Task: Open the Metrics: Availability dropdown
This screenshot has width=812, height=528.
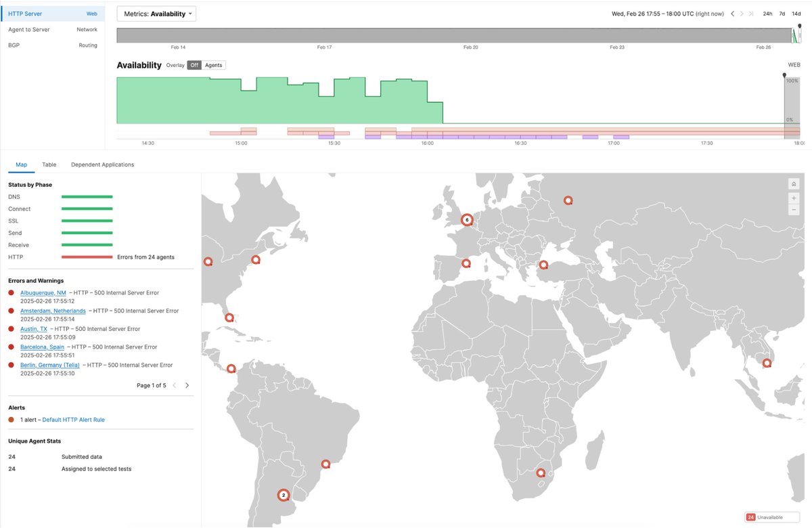Action: pyautogui.click(x=156, y=14)
